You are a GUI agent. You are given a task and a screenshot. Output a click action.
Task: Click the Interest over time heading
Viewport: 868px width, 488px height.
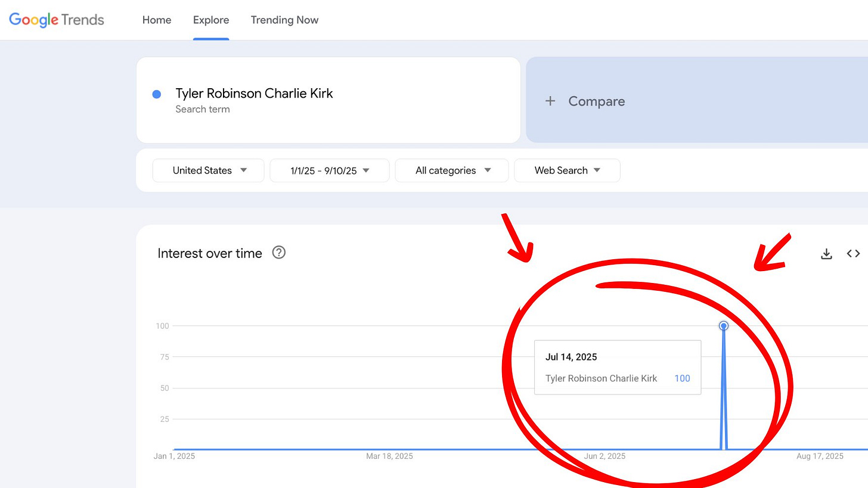210,253
